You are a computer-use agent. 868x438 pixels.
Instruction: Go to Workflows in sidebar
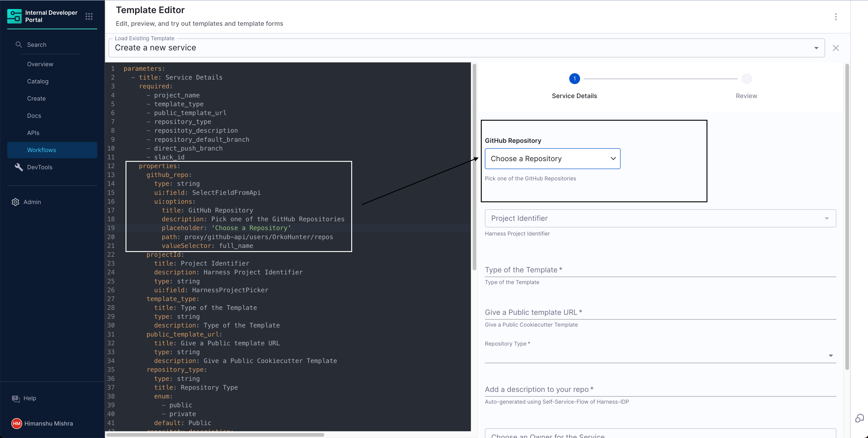coord(41,150)
